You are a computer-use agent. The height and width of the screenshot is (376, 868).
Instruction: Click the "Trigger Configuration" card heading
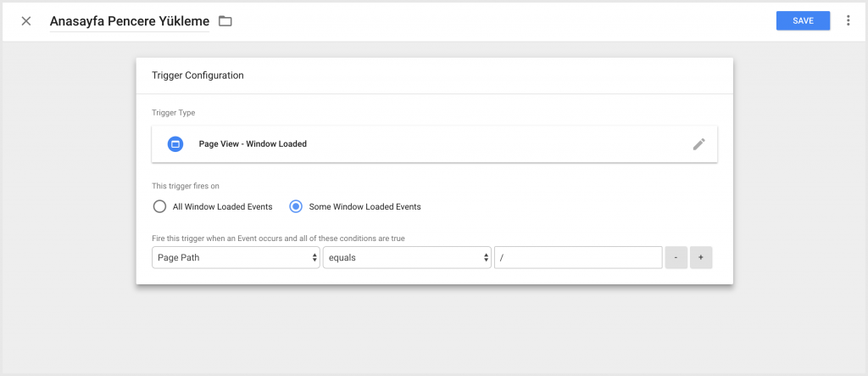point(198,76)
